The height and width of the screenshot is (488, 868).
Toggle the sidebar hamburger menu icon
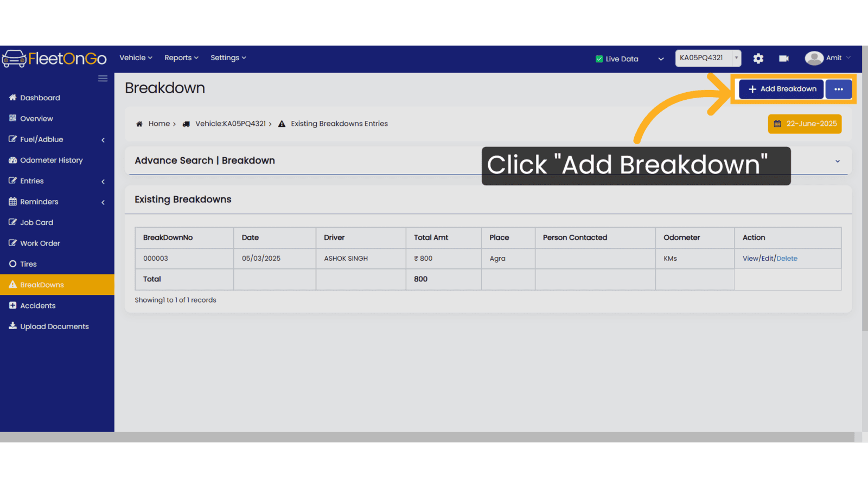click(103, 79)
